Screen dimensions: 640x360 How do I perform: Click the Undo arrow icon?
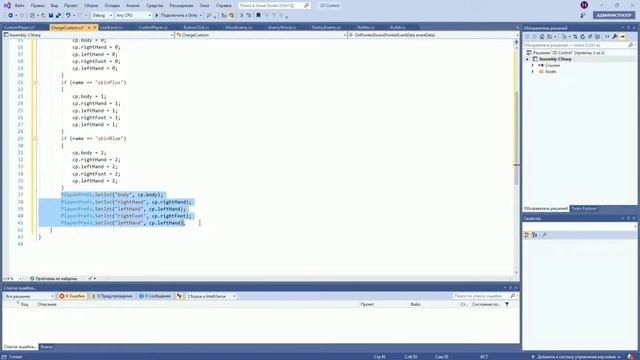(x=68, y=15)
